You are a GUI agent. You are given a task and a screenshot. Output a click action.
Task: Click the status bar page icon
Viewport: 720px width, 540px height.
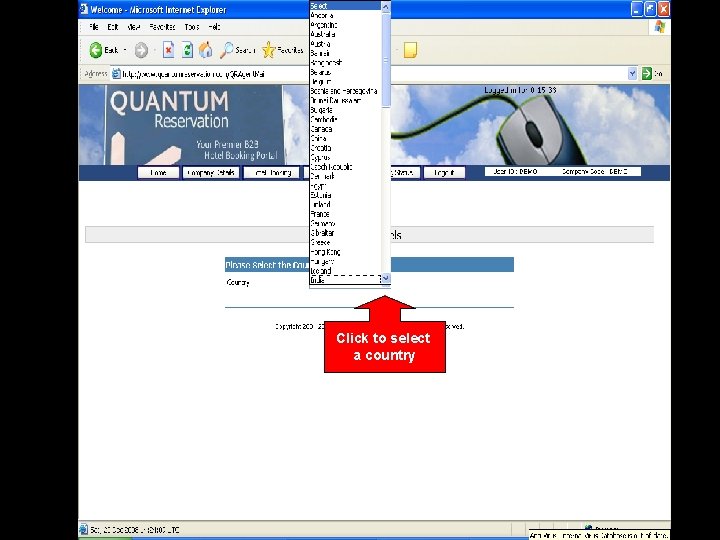pos(84,529)
